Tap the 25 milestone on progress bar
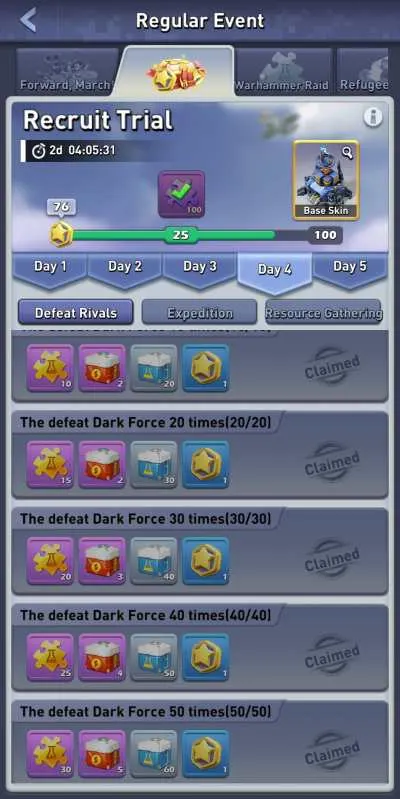The height and width of the screenshot is (799, 400). point(180,235)
